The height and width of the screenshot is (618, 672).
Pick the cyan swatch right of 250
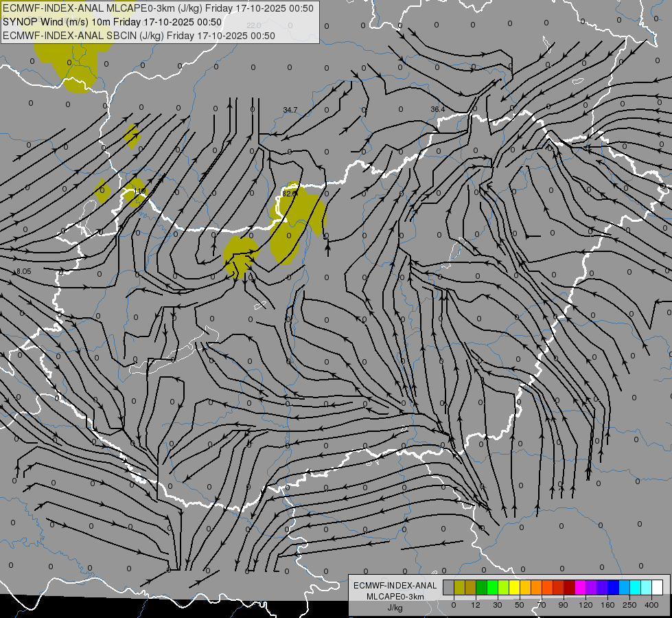point(636,587)
